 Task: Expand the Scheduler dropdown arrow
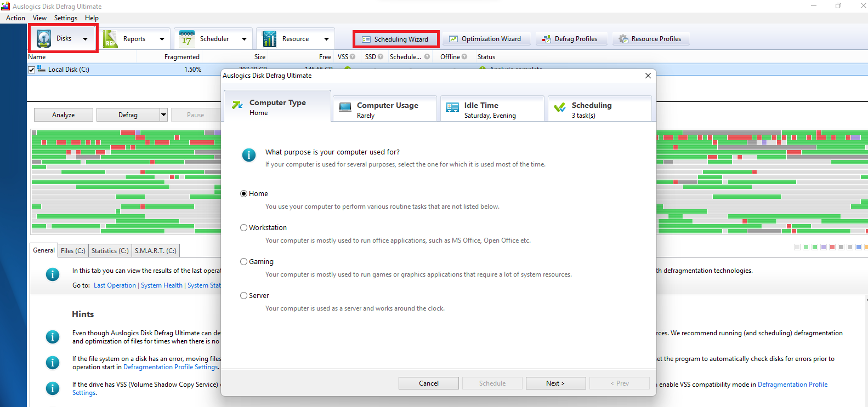(x=244, y=39)
